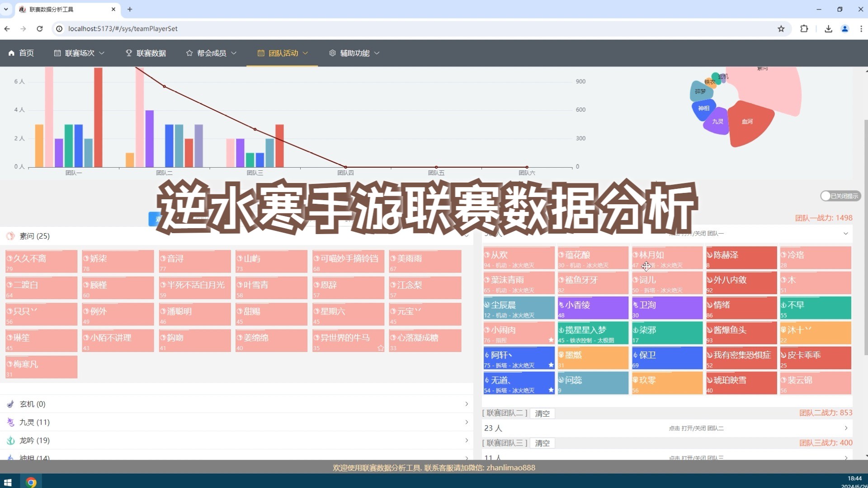Open the 帮会成员 menu
868x488 pixels.
pyautogui.click(x=211, y=53)
